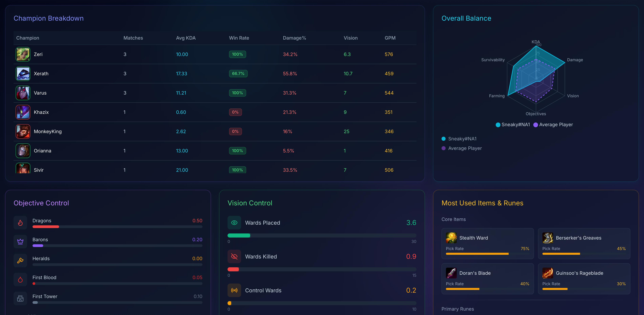Click the First Tower castle icon
Screen dimensions: 644x315
tap(20, 298)
